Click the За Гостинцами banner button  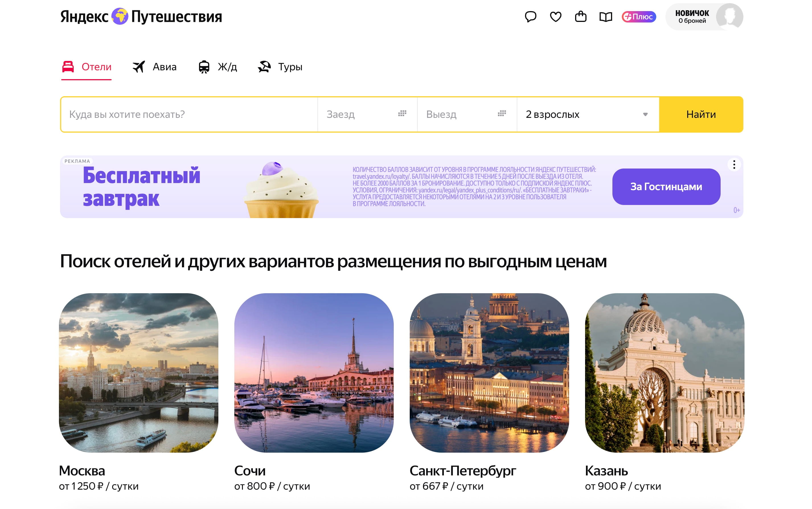(x=666, y=186)
